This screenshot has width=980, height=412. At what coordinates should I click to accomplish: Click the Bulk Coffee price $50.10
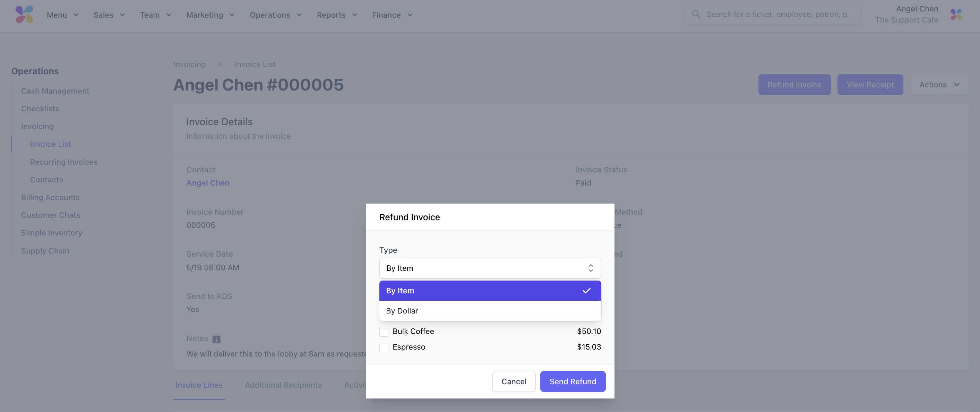[588, 331]
